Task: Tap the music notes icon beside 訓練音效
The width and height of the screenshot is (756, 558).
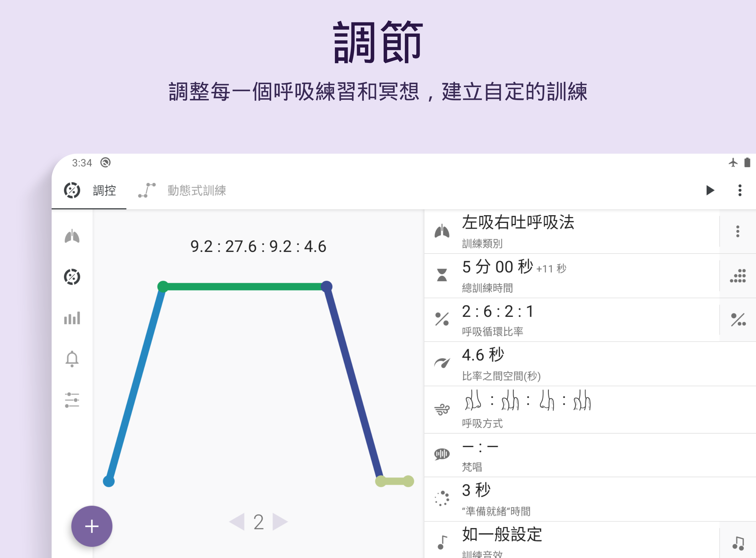Action: [x=738, y=543]
